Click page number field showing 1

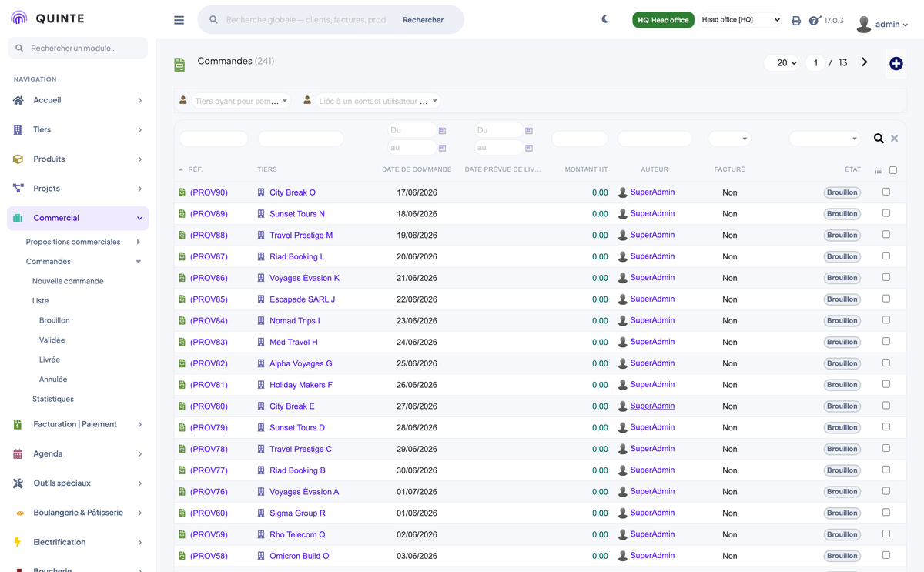click(815, 63)
